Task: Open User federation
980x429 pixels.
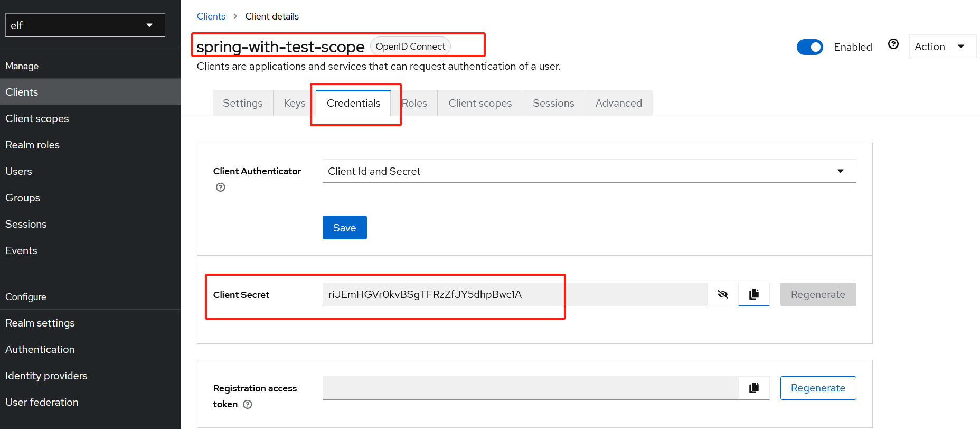Action: [90, 402]
